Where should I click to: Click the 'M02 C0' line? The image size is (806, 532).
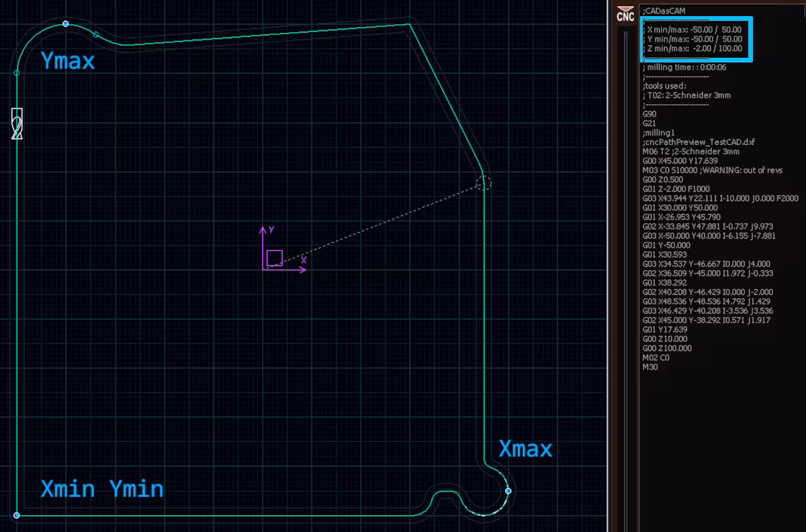pyautogui.click(x=656, y=359)
